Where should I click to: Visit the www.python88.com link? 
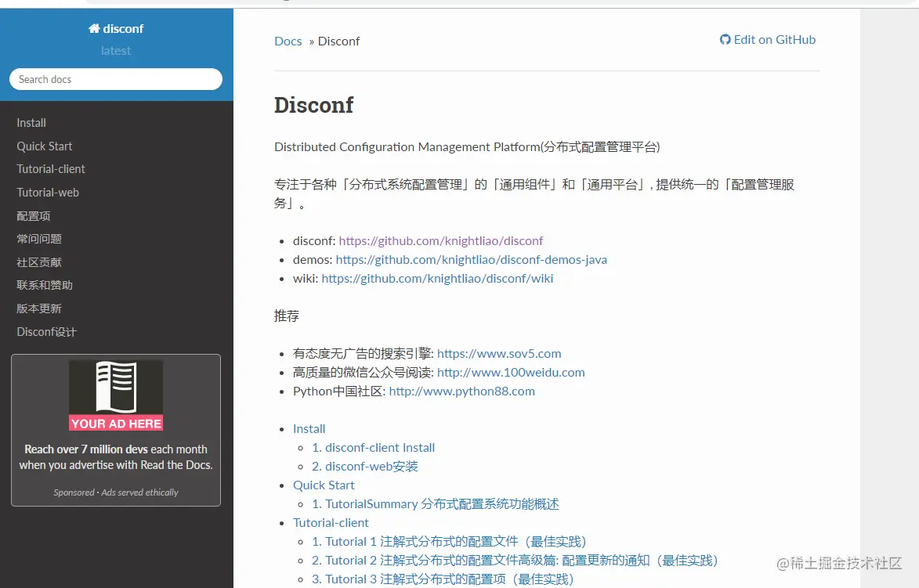[461, 391]
